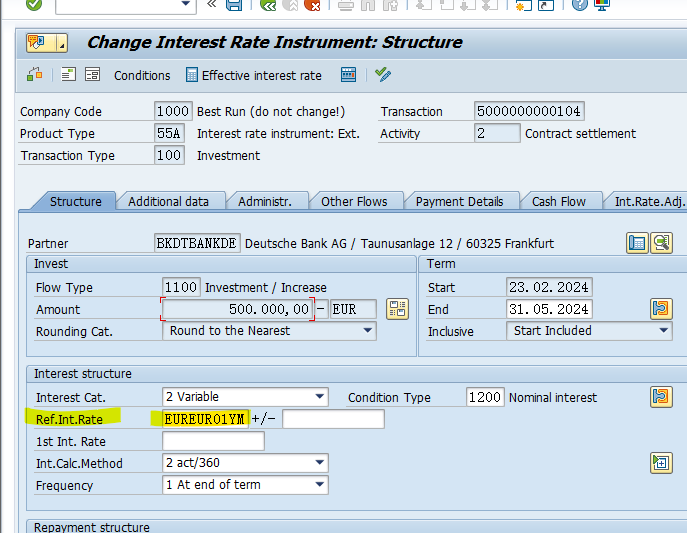The image size is (687, 533).
Task: Click the green double-arrow Back icon
Action: (267, 5)
